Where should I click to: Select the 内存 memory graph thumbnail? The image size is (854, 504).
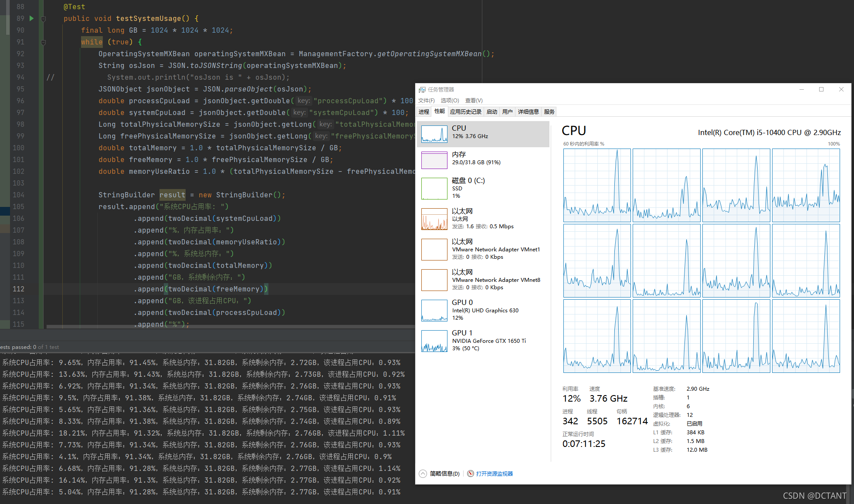pos(434,160)
